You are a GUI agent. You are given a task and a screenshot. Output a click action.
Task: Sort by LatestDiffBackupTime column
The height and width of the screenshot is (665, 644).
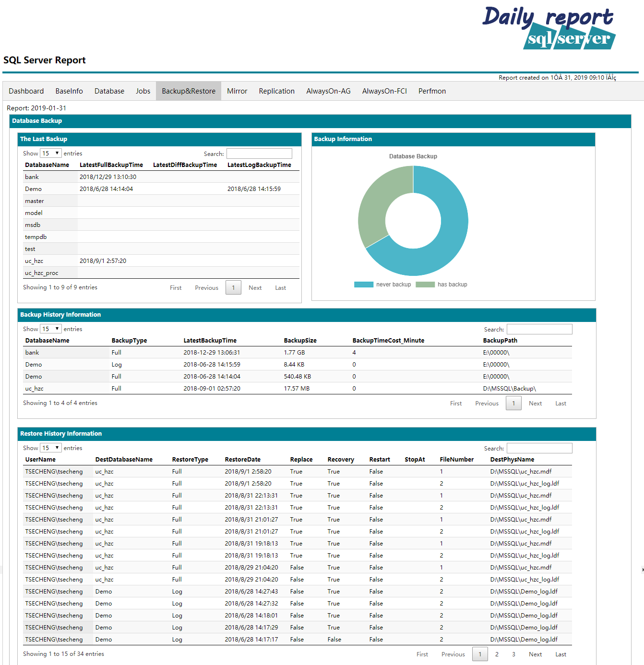click(x=185, y=165)
